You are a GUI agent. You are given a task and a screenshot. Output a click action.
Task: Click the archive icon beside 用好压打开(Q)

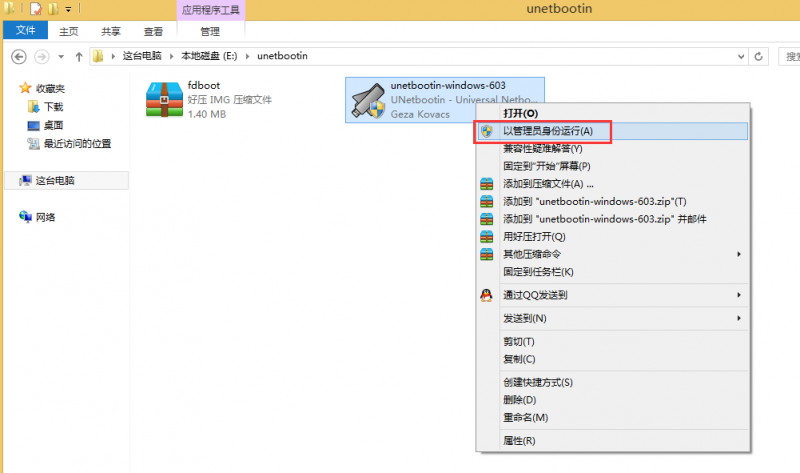tap(487, 237)
